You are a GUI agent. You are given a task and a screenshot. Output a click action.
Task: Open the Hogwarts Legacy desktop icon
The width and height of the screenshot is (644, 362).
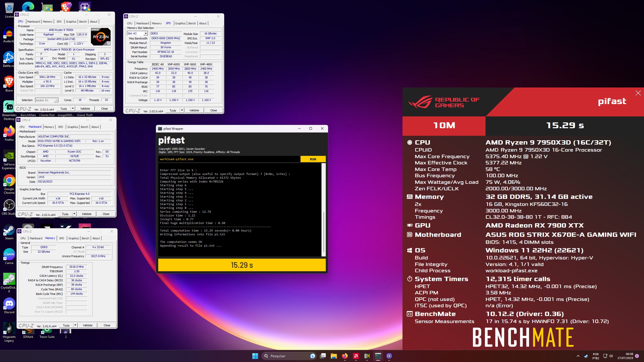point(9,332)
